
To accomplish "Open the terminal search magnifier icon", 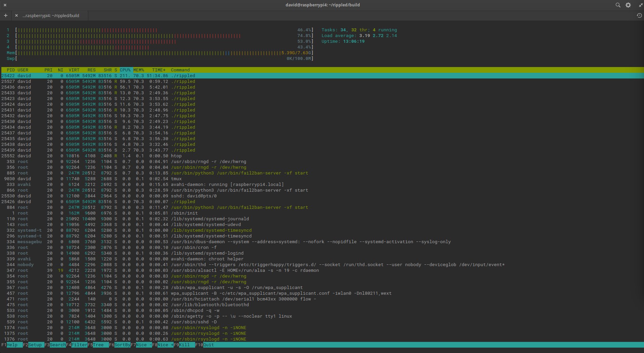I will pos(618,5).
